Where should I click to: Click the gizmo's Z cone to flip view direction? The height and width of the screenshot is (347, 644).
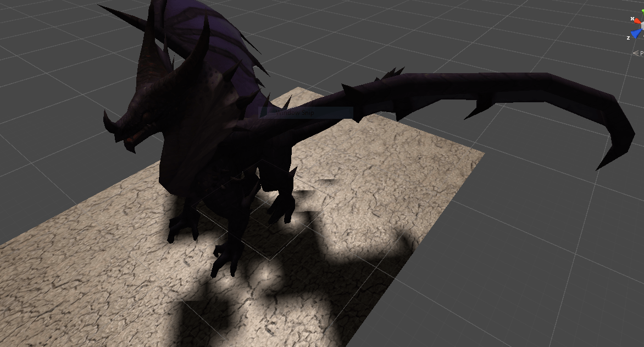coord(636,34)
